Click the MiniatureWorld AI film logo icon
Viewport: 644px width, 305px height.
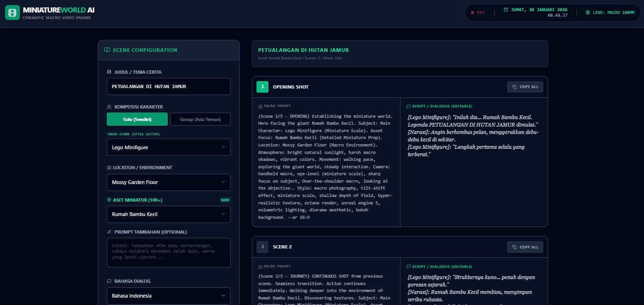point(13,13)
